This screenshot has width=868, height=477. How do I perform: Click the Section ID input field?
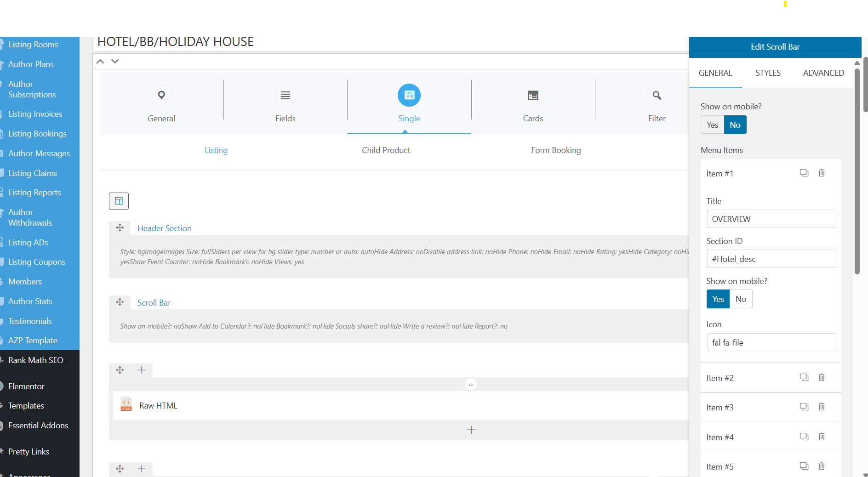[771, 259]
